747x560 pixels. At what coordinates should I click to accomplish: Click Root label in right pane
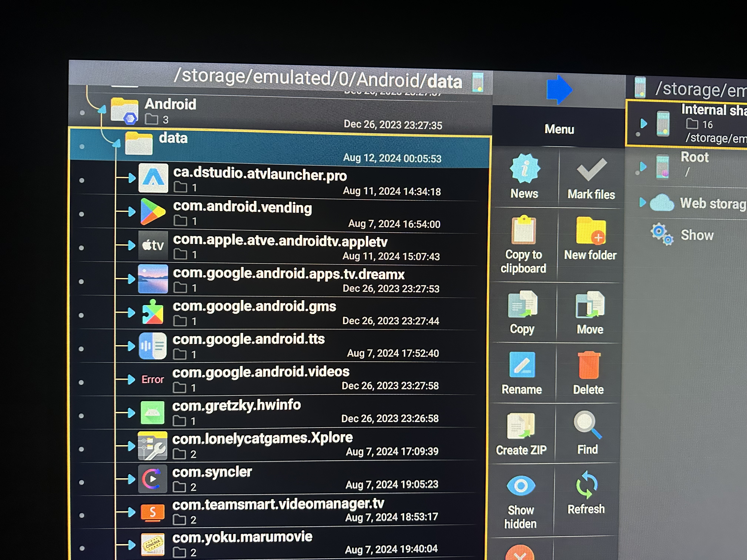point(694,157)
